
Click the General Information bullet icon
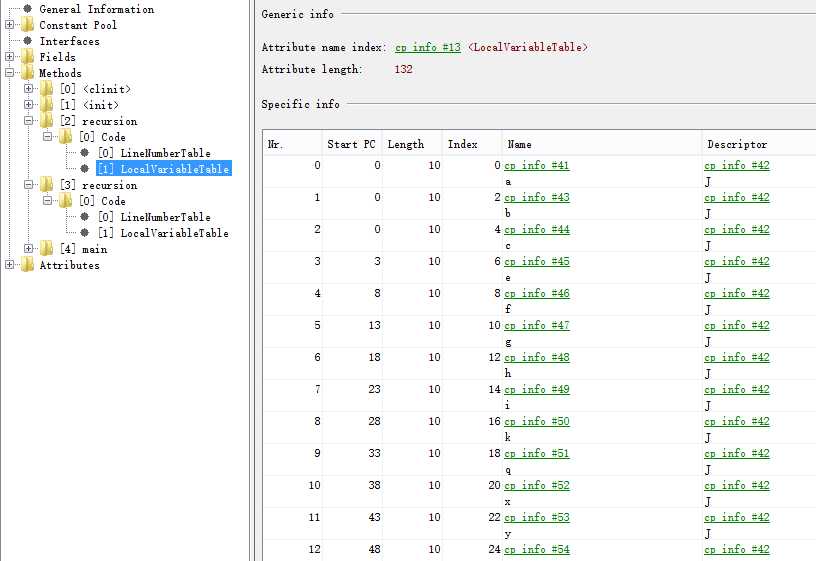(27, 9)
